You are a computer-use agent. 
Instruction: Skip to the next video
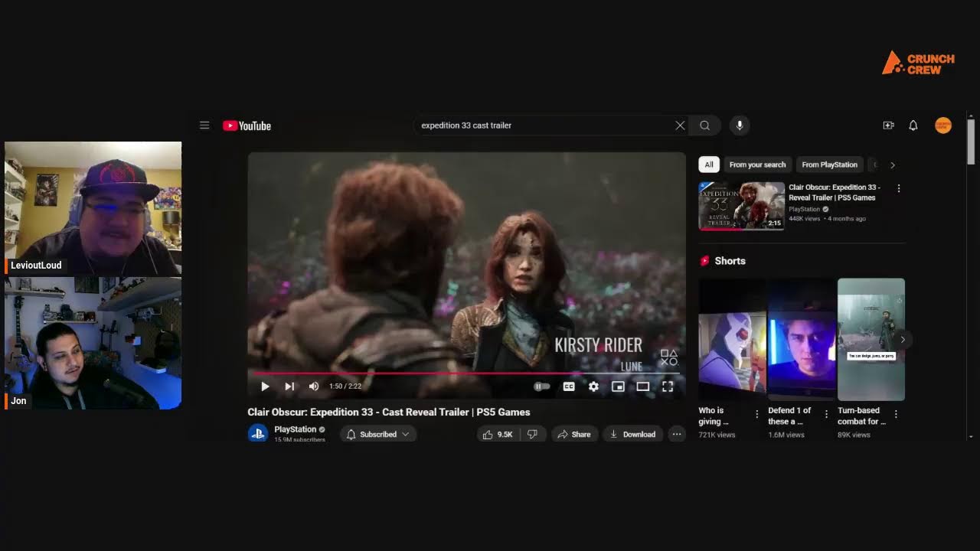(289, 386)
